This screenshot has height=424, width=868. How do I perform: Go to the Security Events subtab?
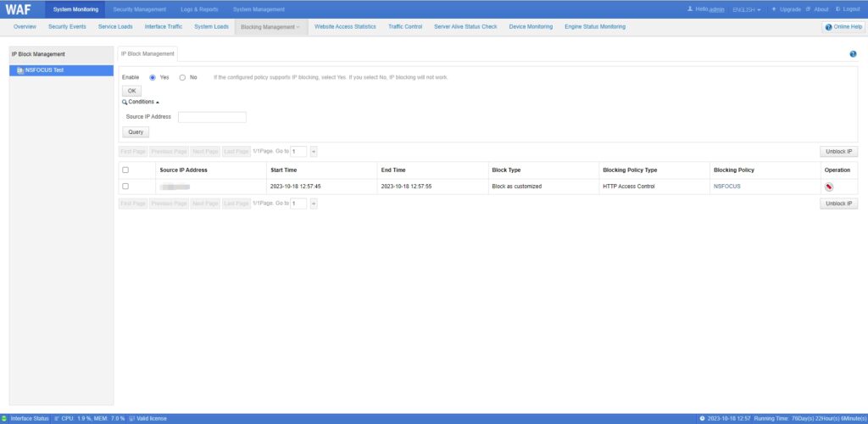pyautogui.click(x=67, y=26)
